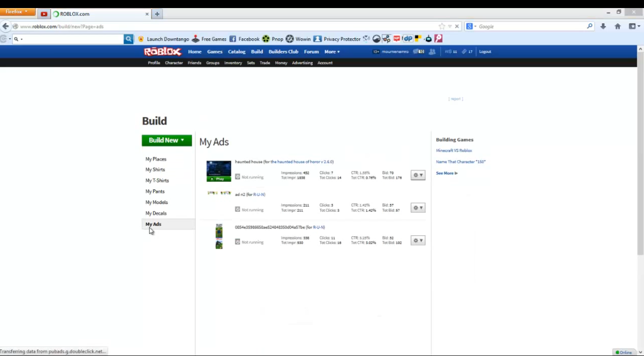Click the tickets balance icon
The image size is (644, 356).
coord(464,52)
